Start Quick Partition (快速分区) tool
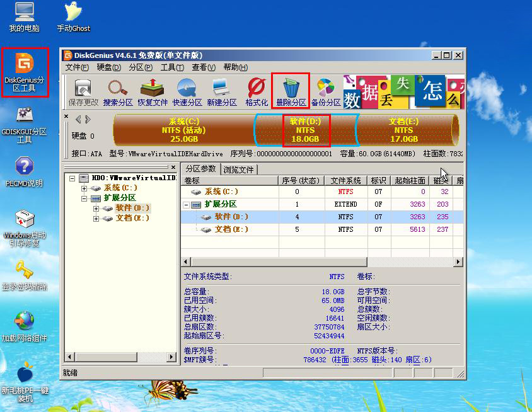The image size is (532, 412). tap(187, 92)
